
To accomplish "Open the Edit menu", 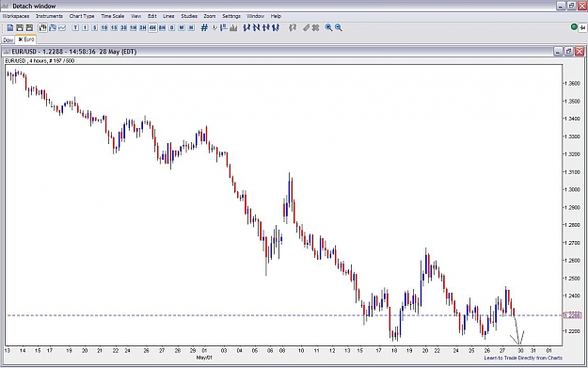I will click(151, 16).
